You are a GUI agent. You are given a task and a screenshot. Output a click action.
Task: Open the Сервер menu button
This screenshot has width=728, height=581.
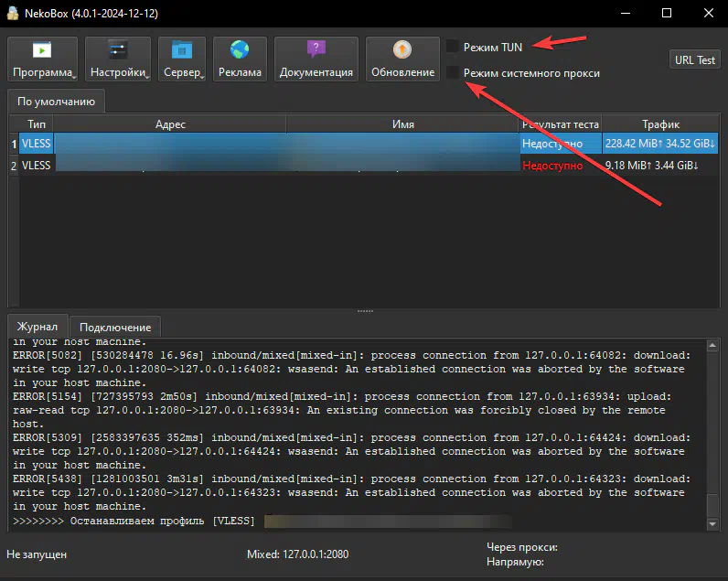[x=181, y=59]
